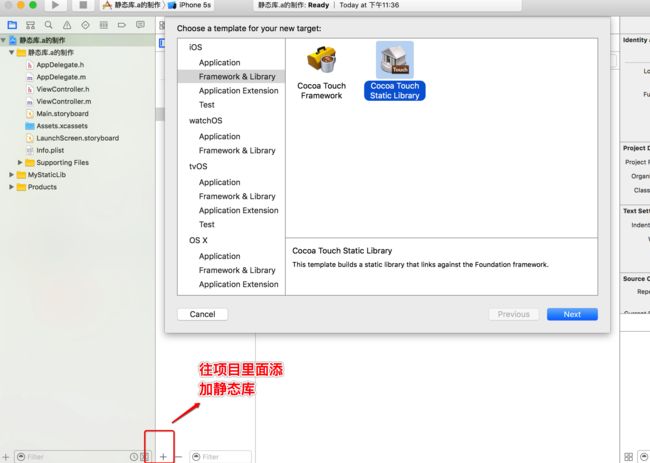Click the OS X section header

coord(198,240)
